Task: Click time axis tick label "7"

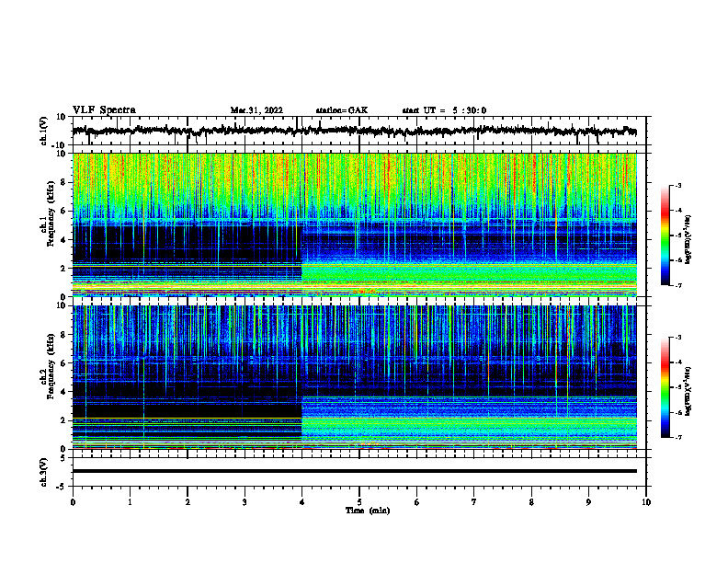Action: coord(474,502)
